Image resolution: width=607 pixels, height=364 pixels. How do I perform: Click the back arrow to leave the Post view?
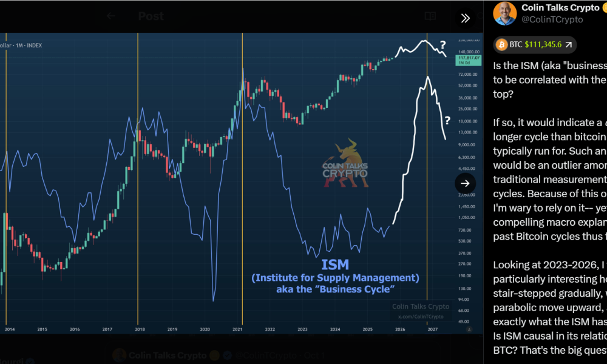110,16
